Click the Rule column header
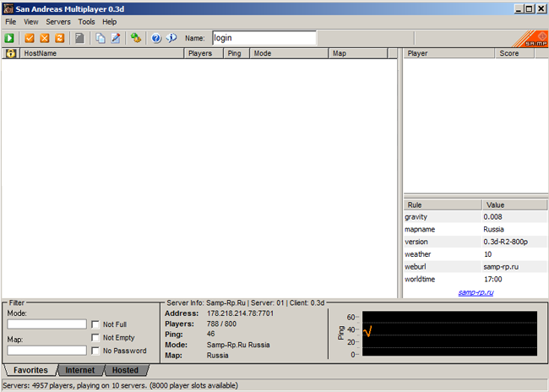The height and width of the screenshot is (392, 549). pos(443,205)
